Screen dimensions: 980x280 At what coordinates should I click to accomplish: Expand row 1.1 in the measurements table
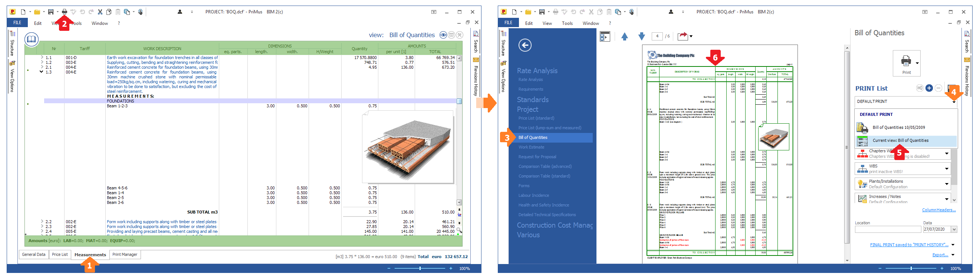(x=42, y=58)
